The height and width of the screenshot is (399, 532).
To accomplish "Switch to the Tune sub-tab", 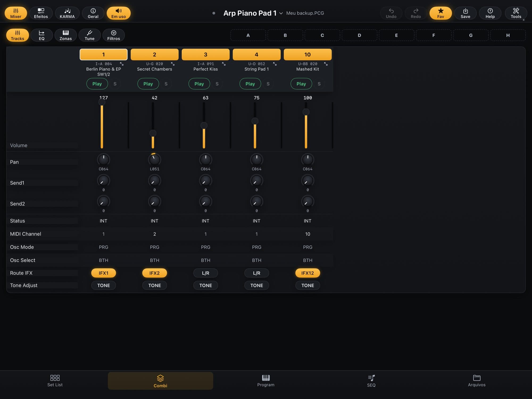I will [x=90, y=35].
